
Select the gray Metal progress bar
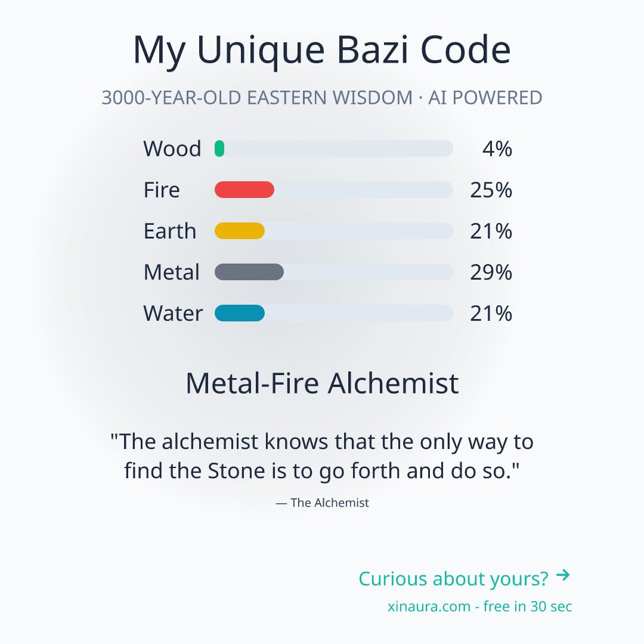tap(334, 272)
